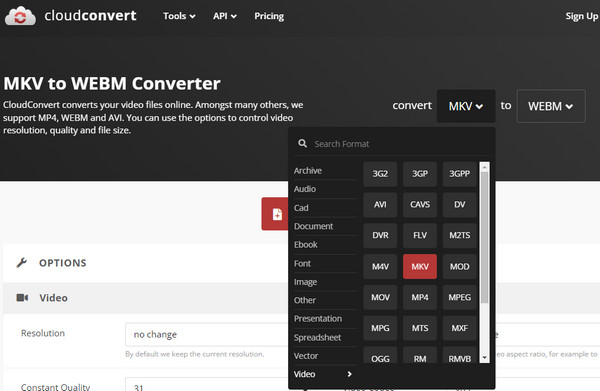Screen dimensions: 600x391
Task: Choose the DV format
Action: click(x=460, y=205)
